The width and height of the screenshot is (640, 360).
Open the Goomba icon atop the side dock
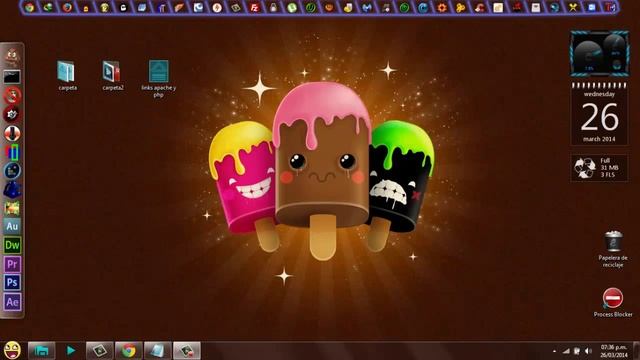(x=12, y=56)
